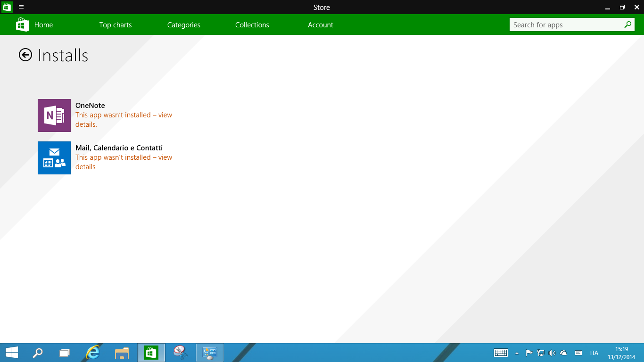Click the Store app icon in title bar
Image resolution: width=644 pixels, height=362 pixels.
7,7
